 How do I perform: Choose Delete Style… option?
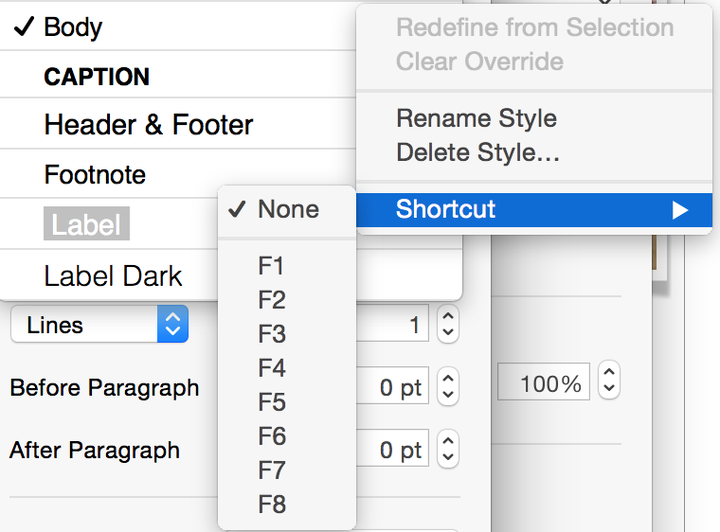(477, 153)
